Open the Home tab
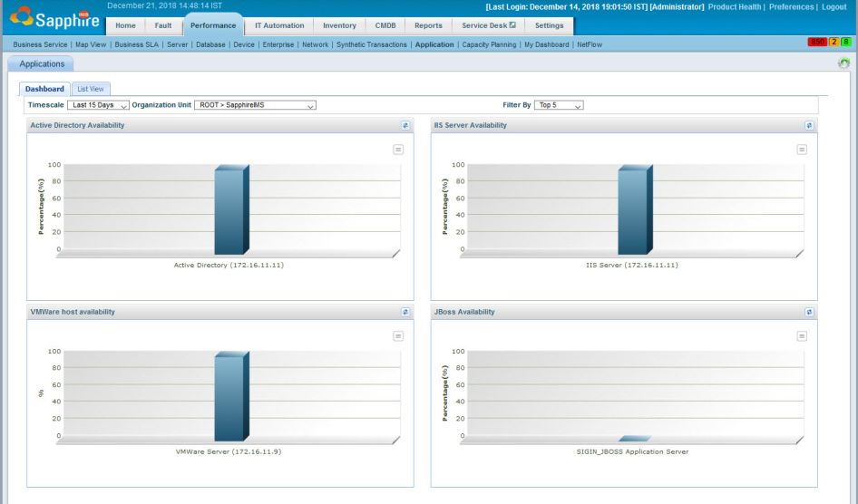The width and height of the screenshot is (858, 504). click(x=125, y=25)
